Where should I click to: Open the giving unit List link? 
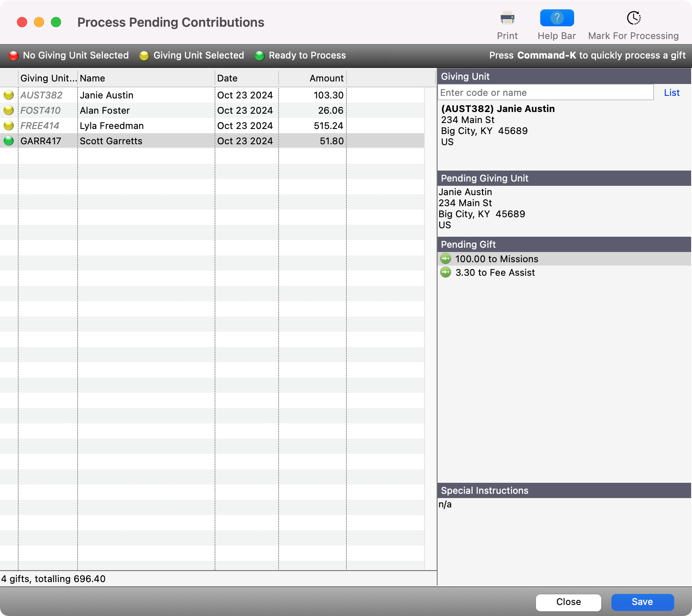pyautogui.click(x=672, y=92)
